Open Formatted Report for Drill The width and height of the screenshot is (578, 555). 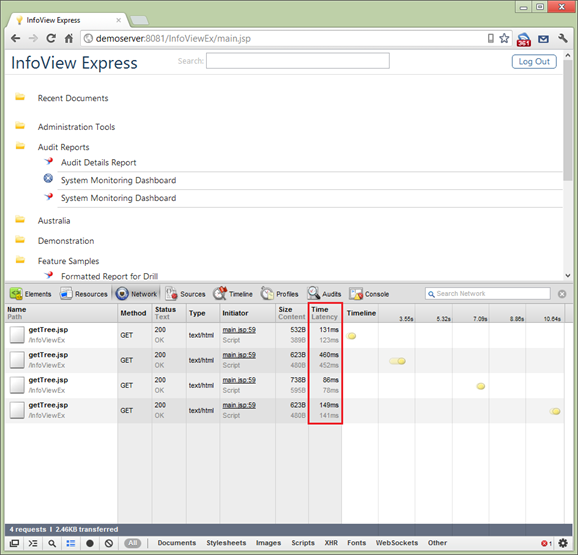point(109,276)
